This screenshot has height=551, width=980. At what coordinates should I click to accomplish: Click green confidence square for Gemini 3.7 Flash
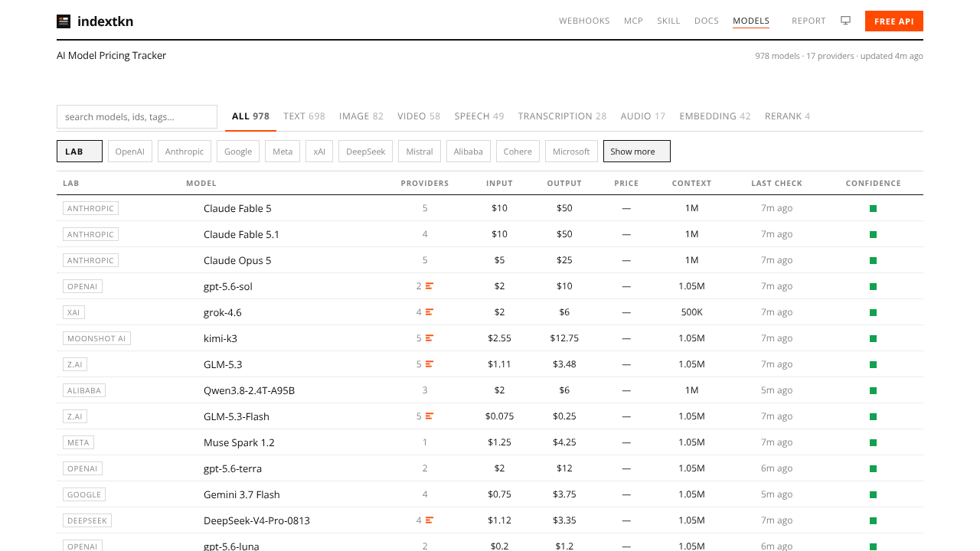pos(873,494)
